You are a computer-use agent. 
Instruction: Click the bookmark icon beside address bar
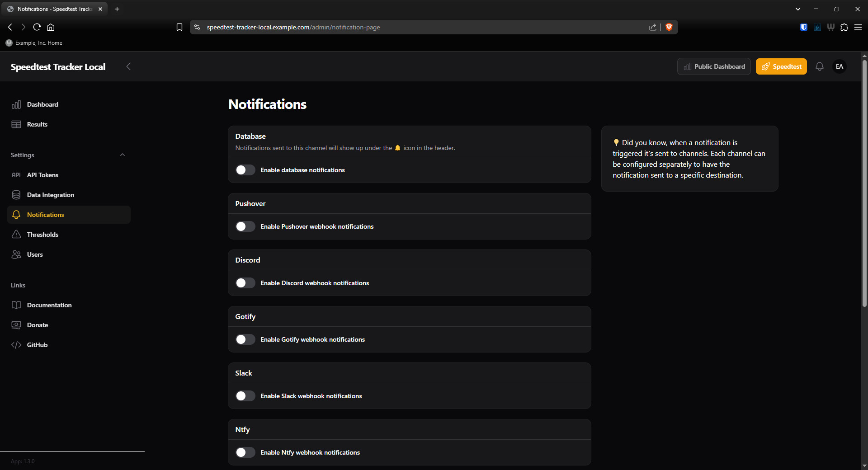coord(179,27)
